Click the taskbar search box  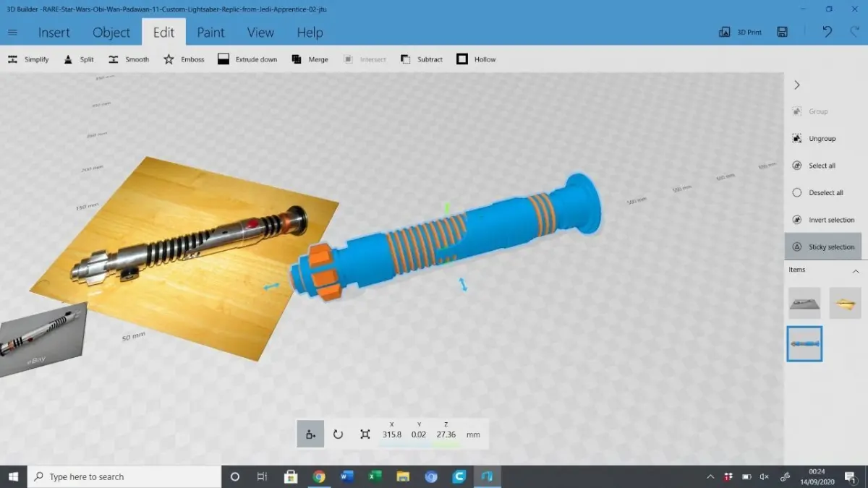tap(124, 476)
